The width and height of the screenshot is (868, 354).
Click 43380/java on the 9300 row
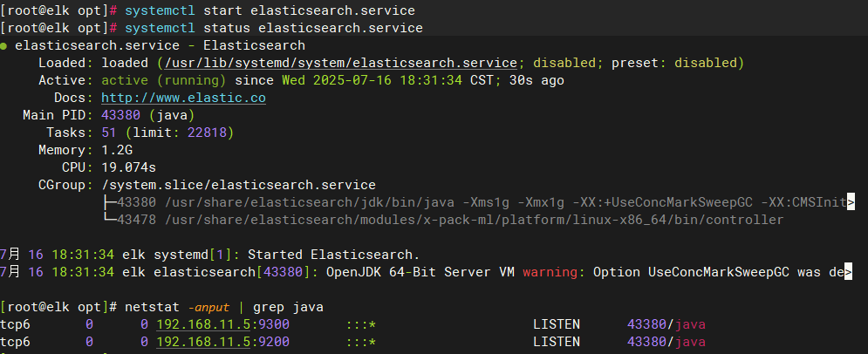[x=666, y=324]
